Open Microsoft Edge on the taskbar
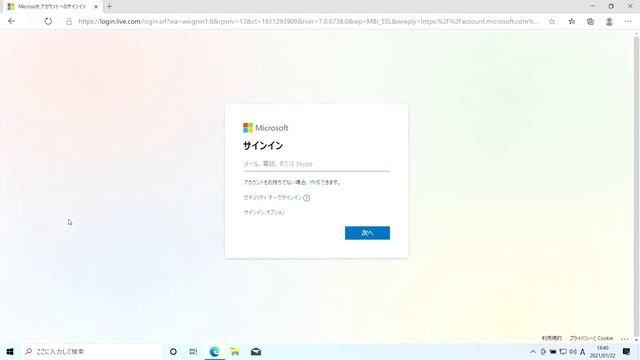 (x=214, y=351)
